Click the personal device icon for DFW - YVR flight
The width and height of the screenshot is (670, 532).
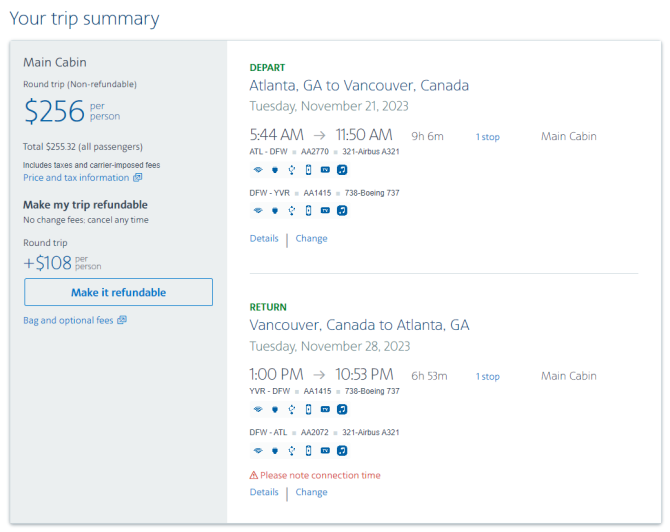pyautogui.click(x=309, y=210)
